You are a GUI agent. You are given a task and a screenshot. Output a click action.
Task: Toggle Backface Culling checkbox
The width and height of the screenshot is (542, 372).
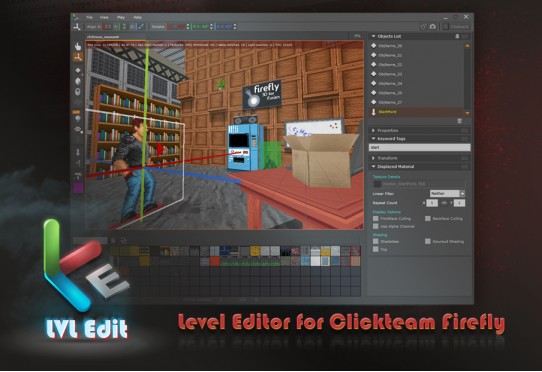tap(428, 218)
